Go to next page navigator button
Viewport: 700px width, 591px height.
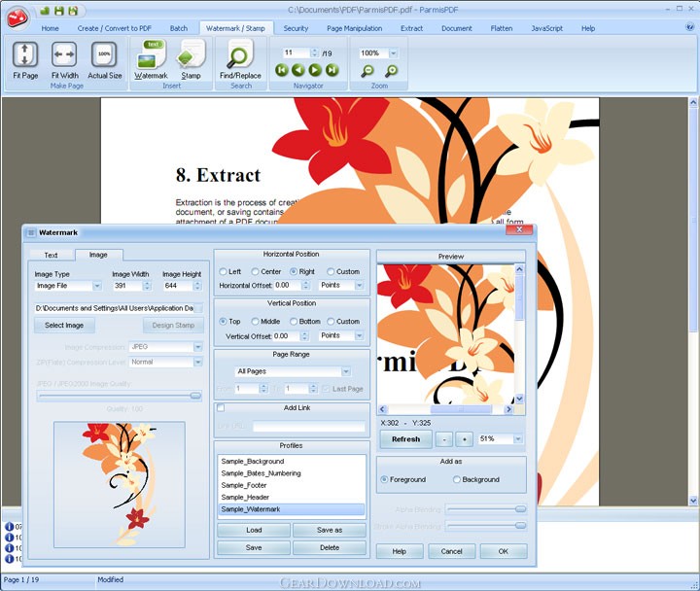315,70
